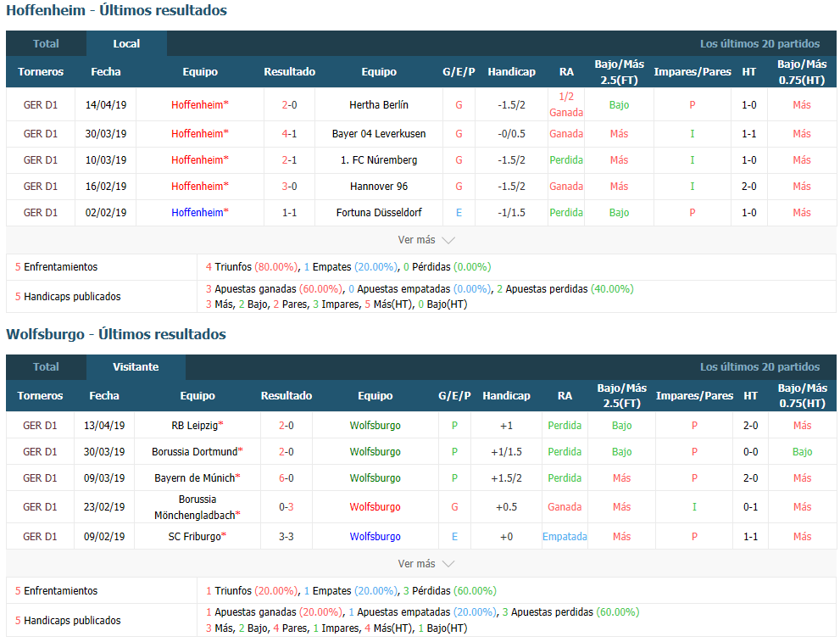Viewport: 840px width, 642px height.
Task: Click the +0.5 handicap value
Action: pos(506,507)
